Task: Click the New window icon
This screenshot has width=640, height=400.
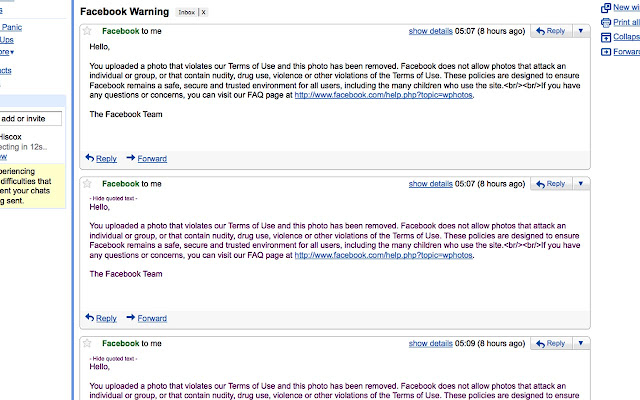Action: tap(606, 7)
